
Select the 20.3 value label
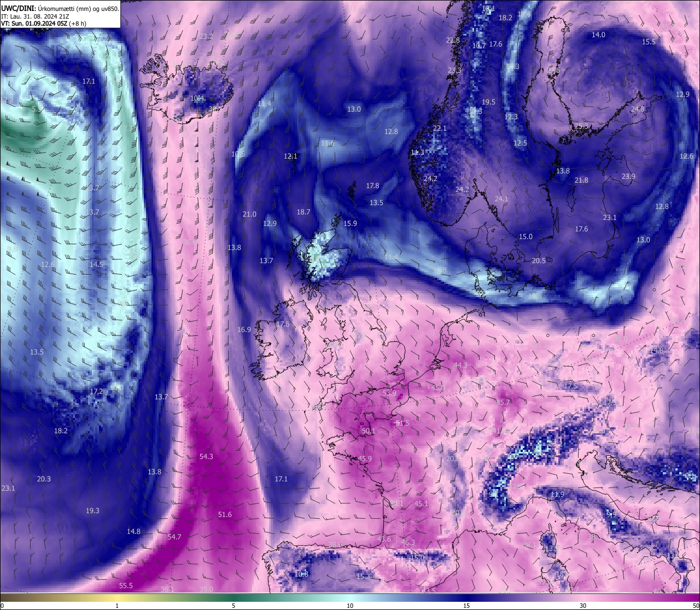tap(44, 479)
